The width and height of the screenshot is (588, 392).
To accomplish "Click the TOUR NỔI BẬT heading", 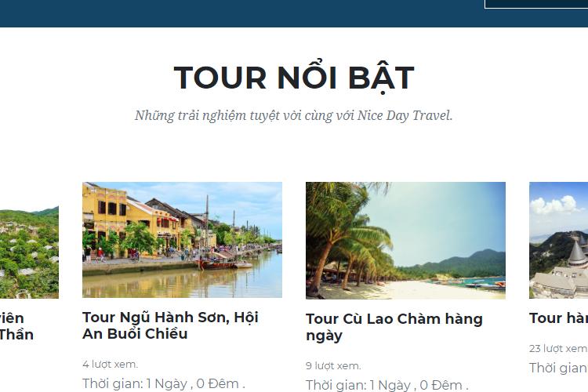I will [x=294, y=78].
